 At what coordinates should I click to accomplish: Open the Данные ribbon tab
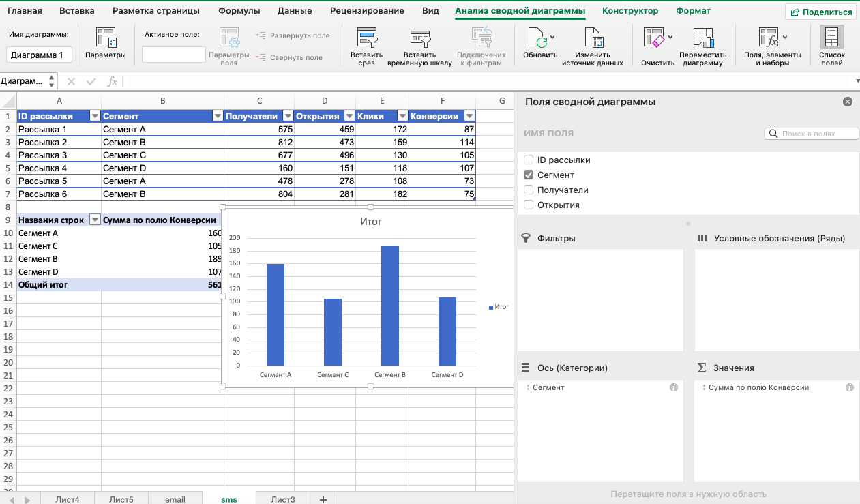pos(295,11)
